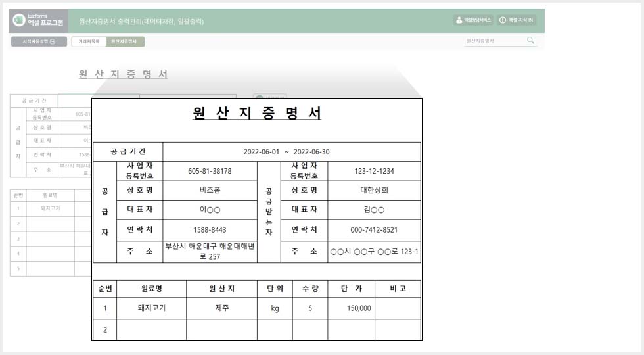Click recipient representative 김○○ cell
This screenshot has width=644, height=355.
374,210
